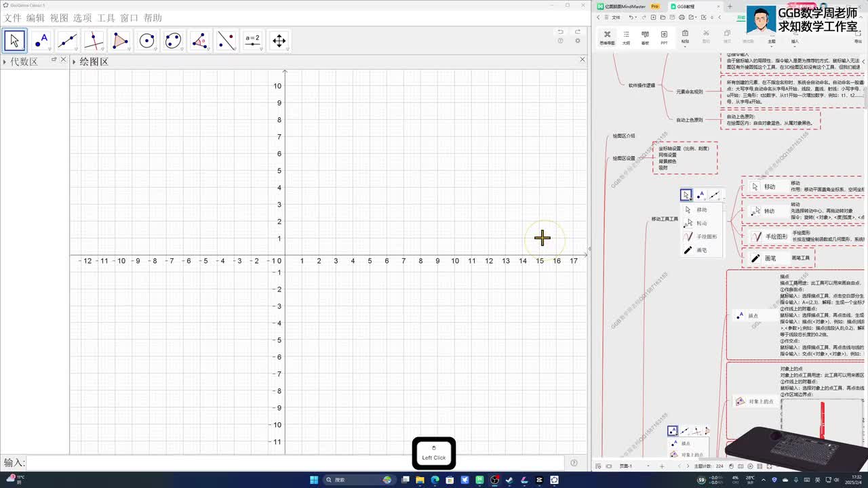Viewport: 868px width, 488px height.
Task: Click GeoGebra's undo arrow
Action: point(560,32)
